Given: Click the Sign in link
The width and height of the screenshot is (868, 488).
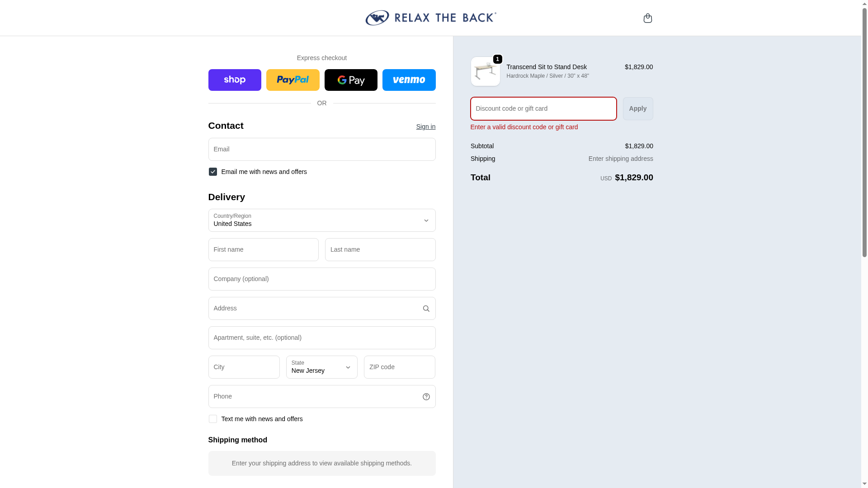Looking at the screenshot, I should point(425,127).
